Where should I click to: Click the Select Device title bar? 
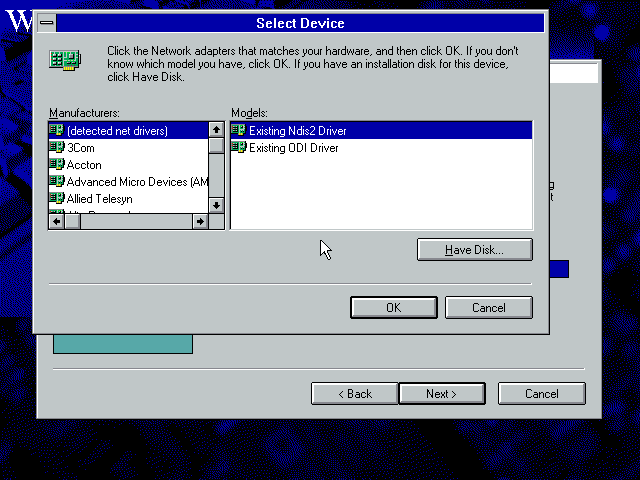point(300,23)
